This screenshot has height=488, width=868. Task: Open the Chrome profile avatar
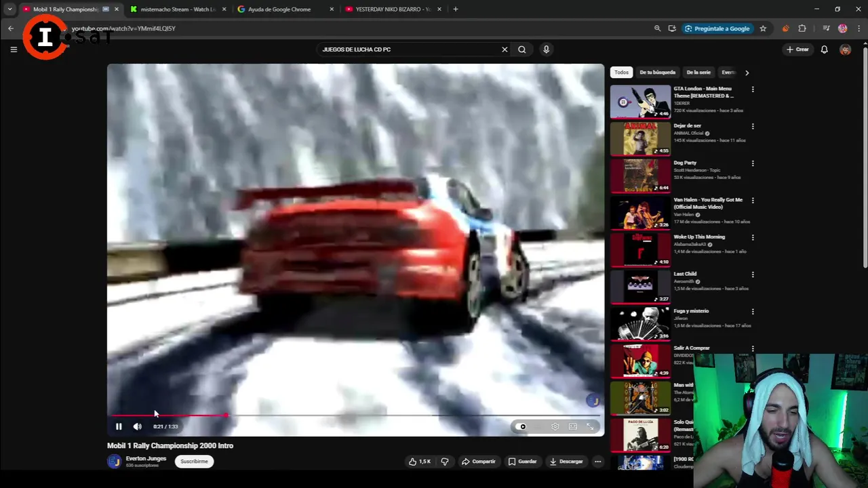pos(843,28)
